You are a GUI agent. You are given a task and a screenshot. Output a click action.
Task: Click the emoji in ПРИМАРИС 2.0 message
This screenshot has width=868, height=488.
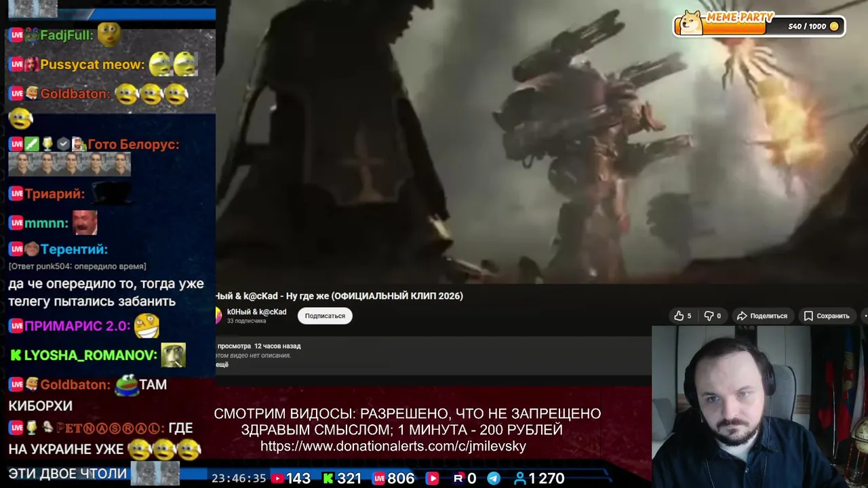coord(146,325)
